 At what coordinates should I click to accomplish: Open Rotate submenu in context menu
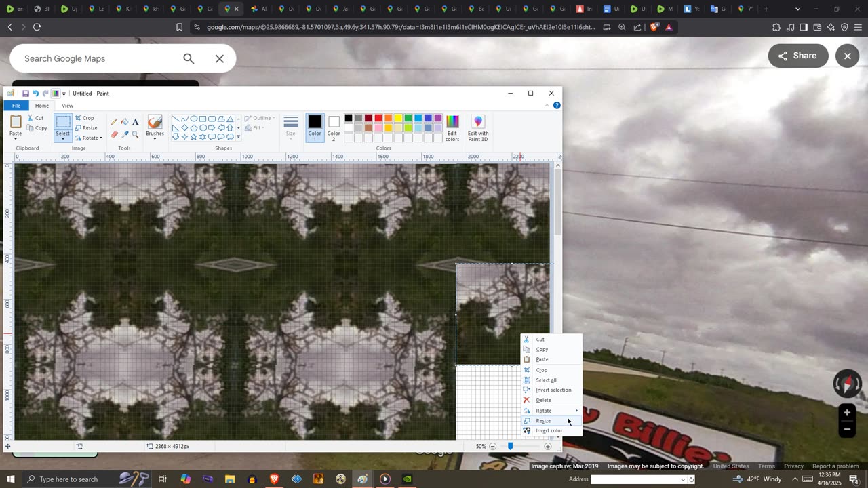(551, 411)
